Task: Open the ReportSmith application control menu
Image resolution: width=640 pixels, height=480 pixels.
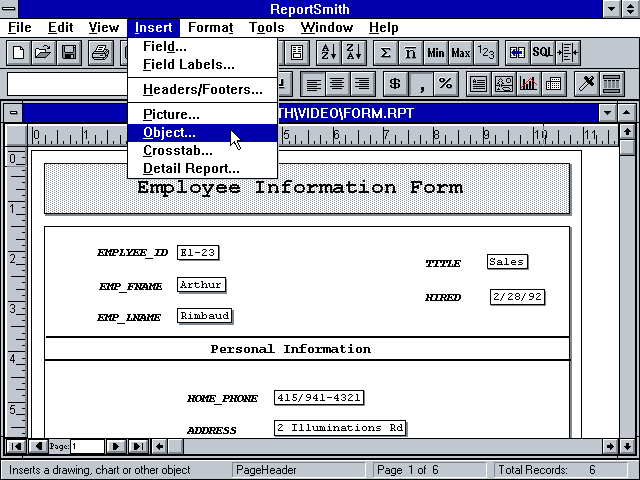Action: coord(9,9)
